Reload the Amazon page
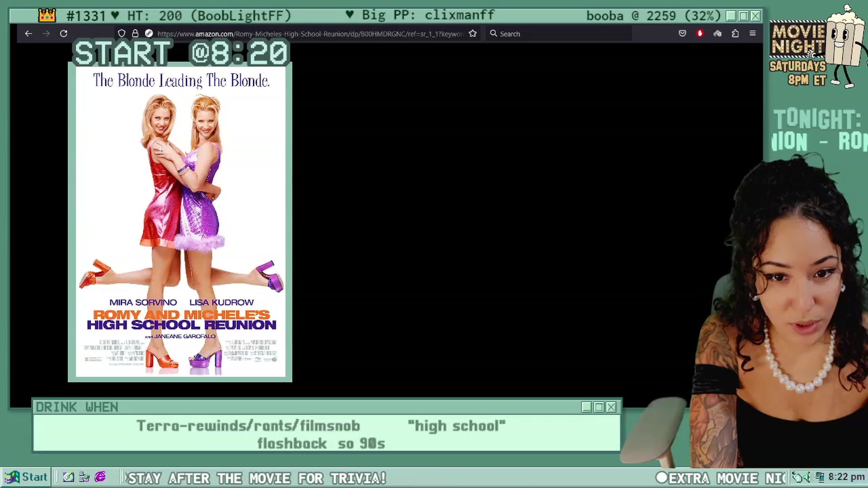Image resolution: width=868 pixels, height=488 pixels. 64,33
